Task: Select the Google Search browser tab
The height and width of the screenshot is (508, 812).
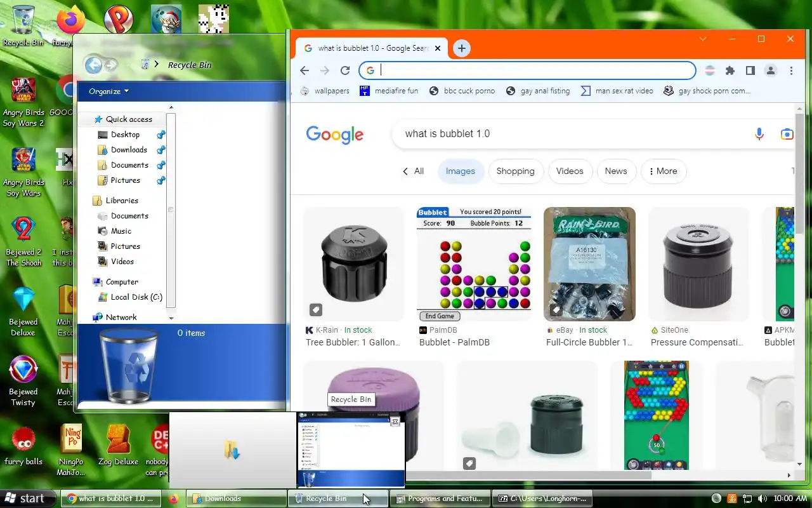Action: pyautogui.click(x=371, y=48)
